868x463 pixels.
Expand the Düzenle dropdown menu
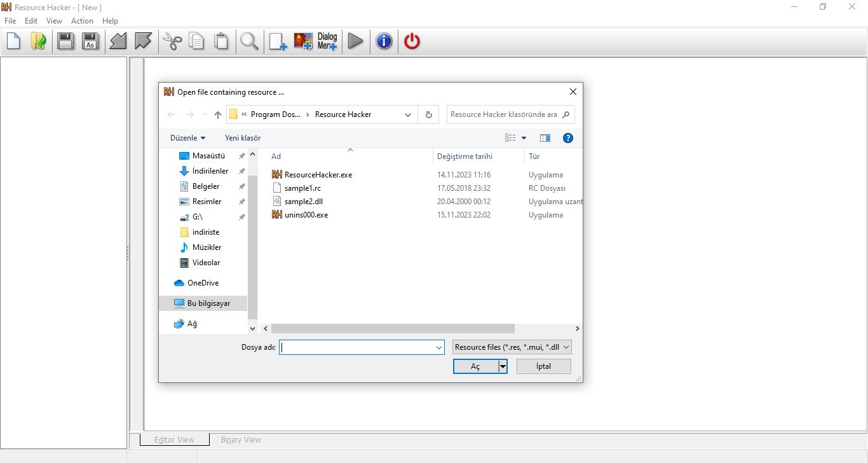point(188,138)
